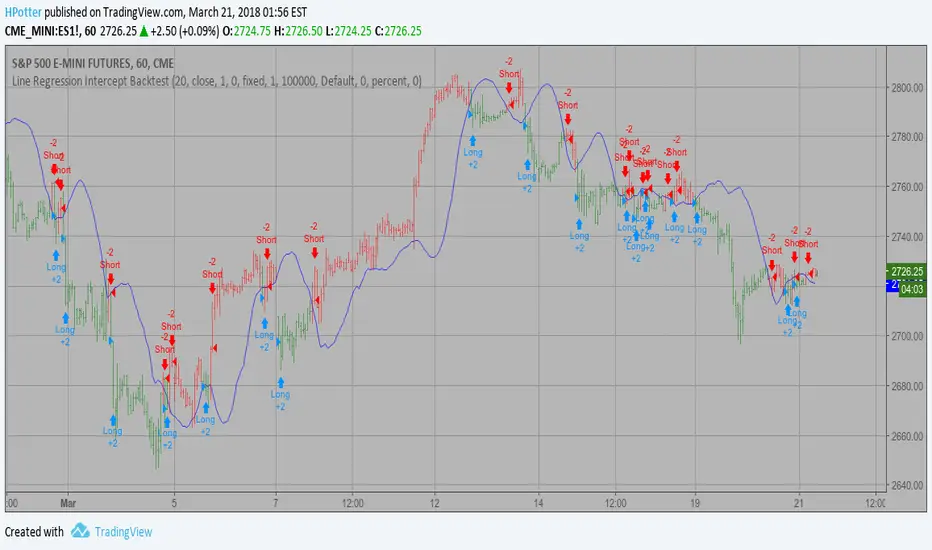
Task: Click the 12:00 label between 14 and 19
Action: pos(616,503)
